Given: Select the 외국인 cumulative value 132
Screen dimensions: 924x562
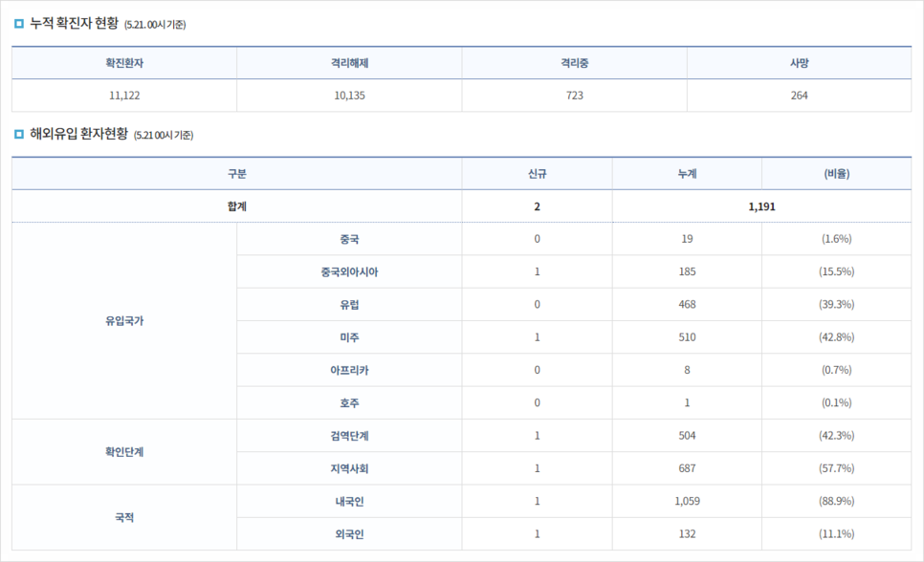Looking at the screenshot, I should 687,534.
